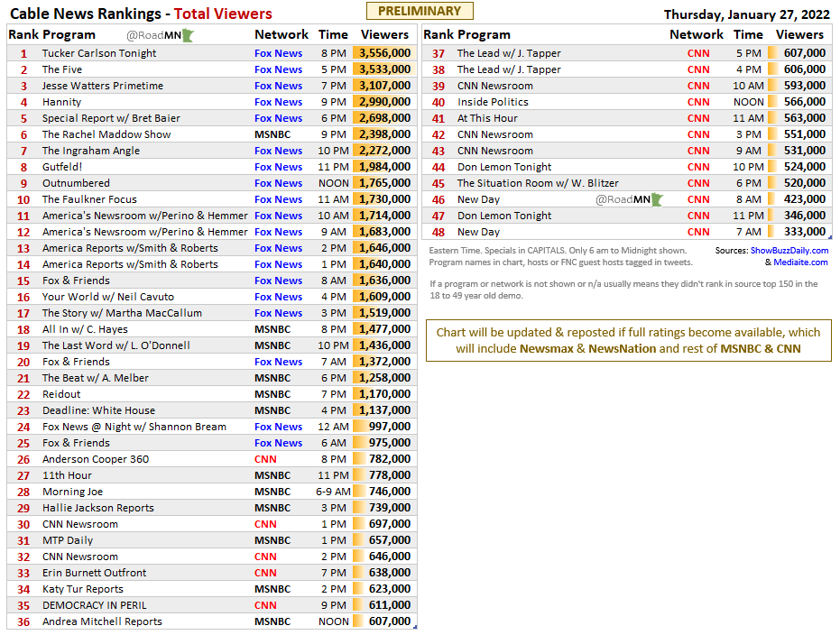This screenshot has width=840, height=635.
Task: Click the left @RoadMN handle in header
Action: [x=153, y=36]
